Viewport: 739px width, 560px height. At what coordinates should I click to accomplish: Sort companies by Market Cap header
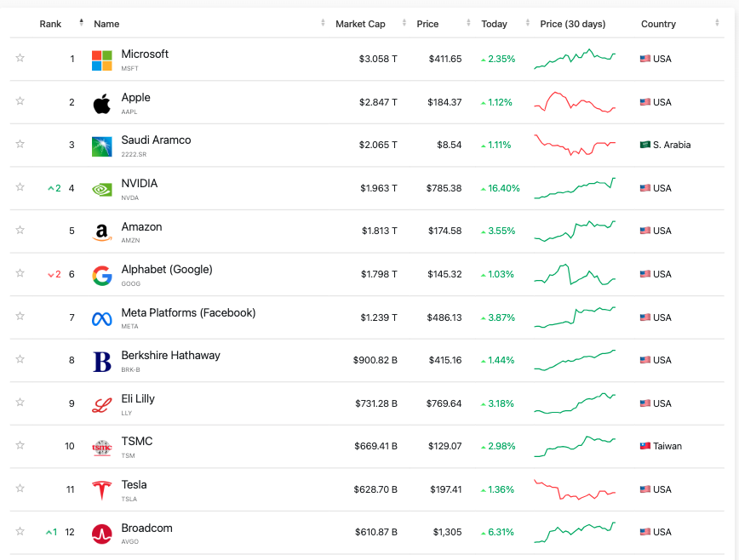pyautogui.click(x=360, y=24)
